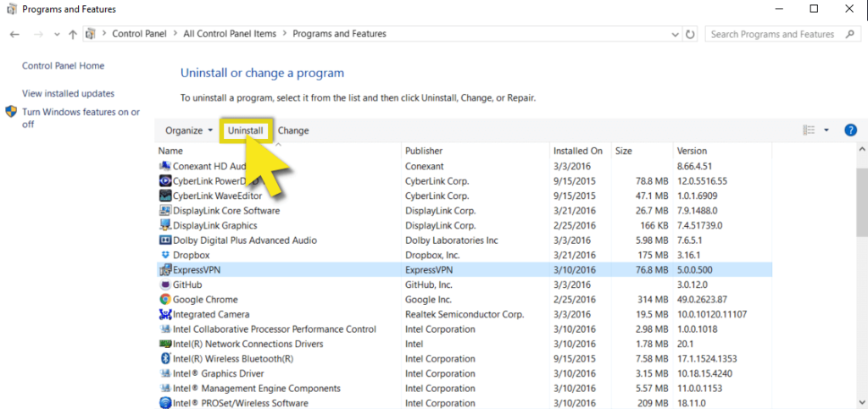Click the Conexant HD Audio program icon
Image resolution: width=868 pixels, height=409 pixels.
pos(164,166)
